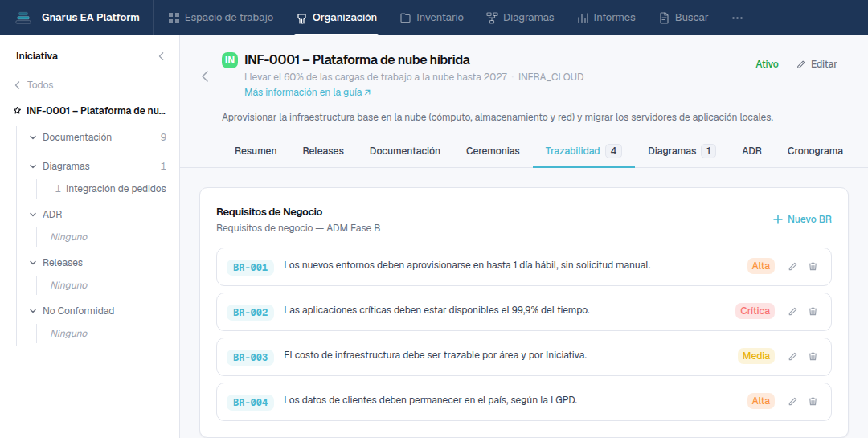868x438 pixels.
Task: Click Nuevo BR to add requirement
Action: click(802, 219)
